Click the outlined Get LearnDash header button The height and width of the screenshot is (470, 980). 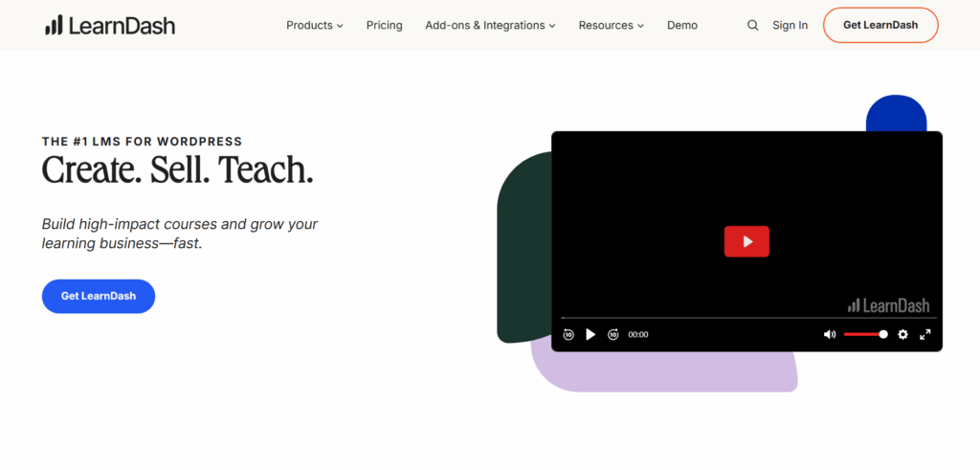(880, 26)
